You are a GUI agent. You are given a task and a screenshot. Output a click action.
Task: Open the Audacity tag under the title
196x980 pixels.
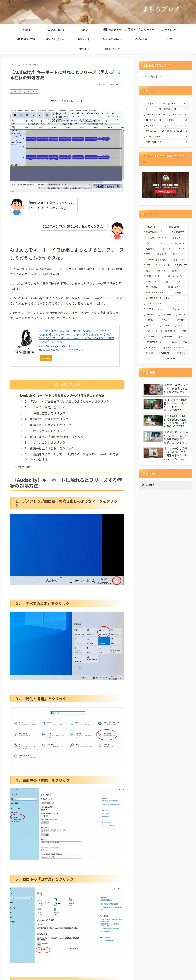(16, 92)
